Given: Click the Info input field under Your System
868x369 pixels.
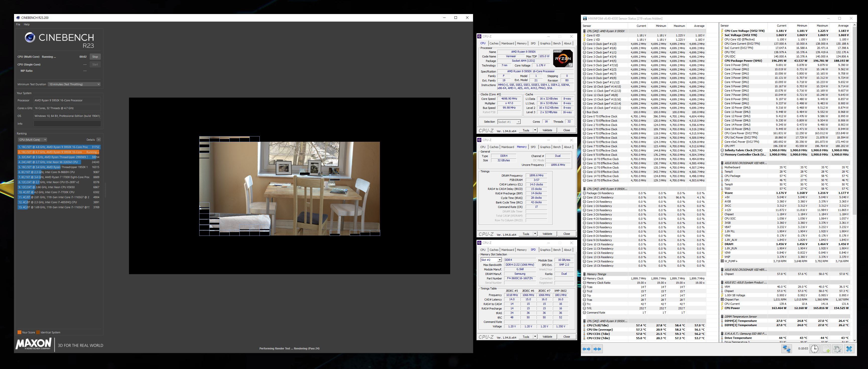Looking at the screenshot, I should 67,124.
